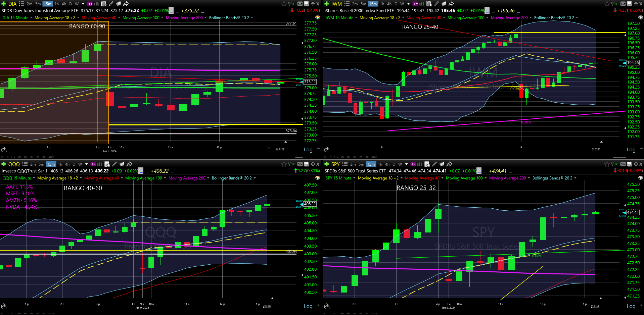Open the color palette icon on IWM chart
The height and width of the screenshot is (315, 644).
[641, 17]
